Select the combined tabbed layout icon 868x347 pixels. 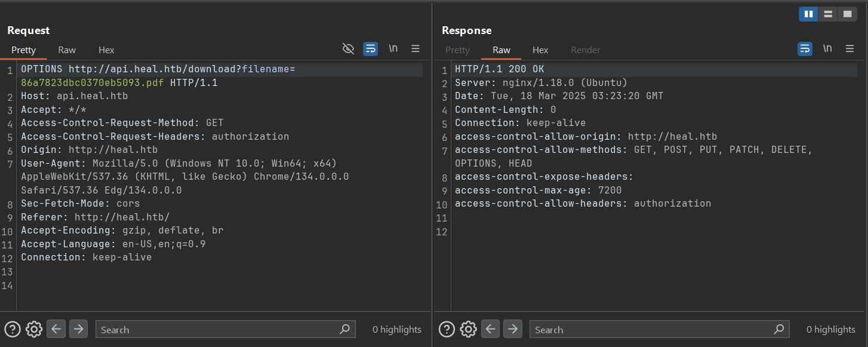(x=847, y=14)
